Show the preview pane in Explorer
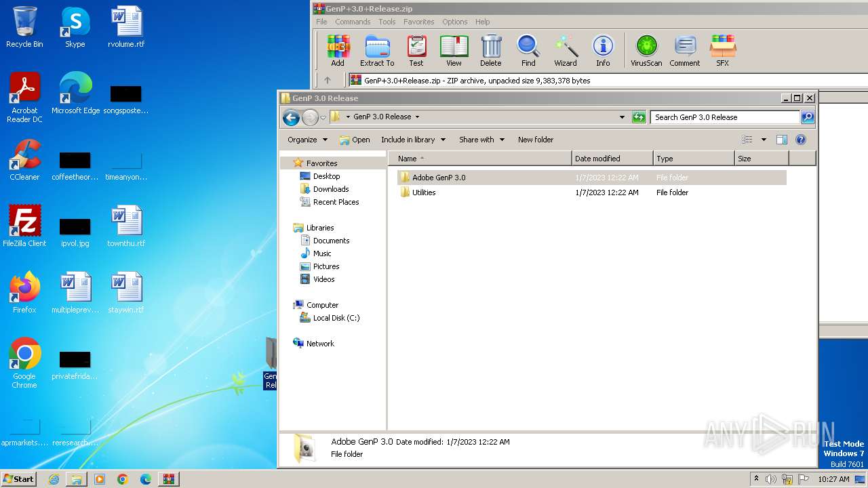Image resolution: width=868 pixels, height=488 pixels. (782, 140)
